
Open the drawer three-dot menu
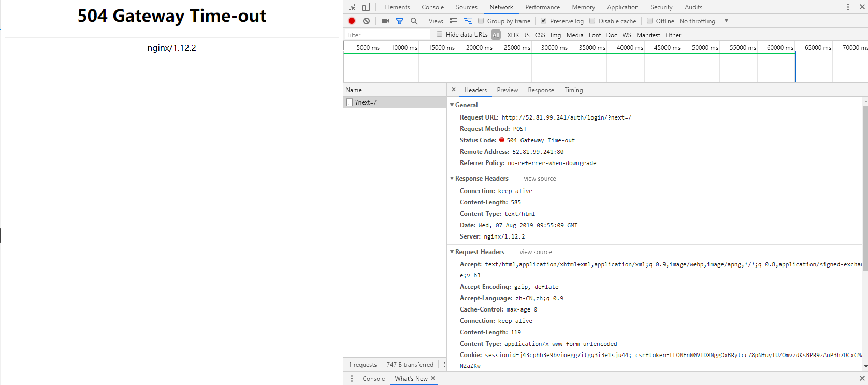tap(352, 378)
